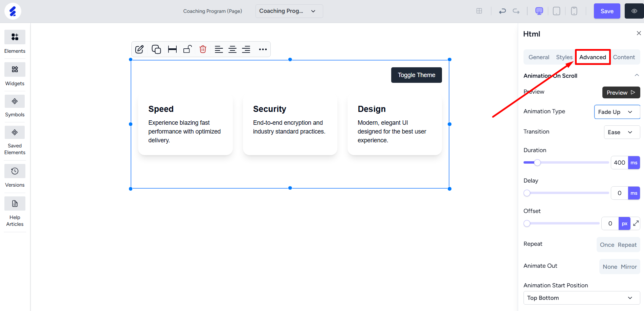Screen dimensions: 644x311
Task: Align element right
Action: 246,49
